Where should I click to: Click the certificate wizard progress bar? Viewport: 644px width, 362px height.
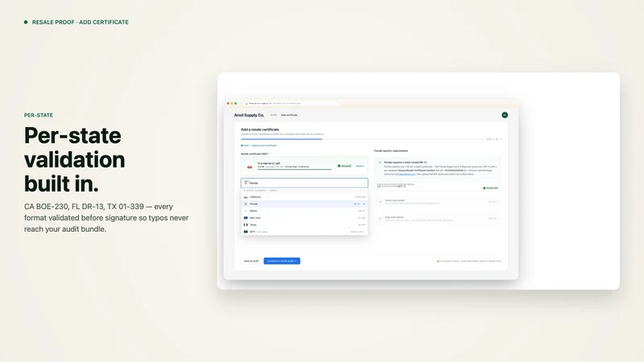tap(362, 139)
